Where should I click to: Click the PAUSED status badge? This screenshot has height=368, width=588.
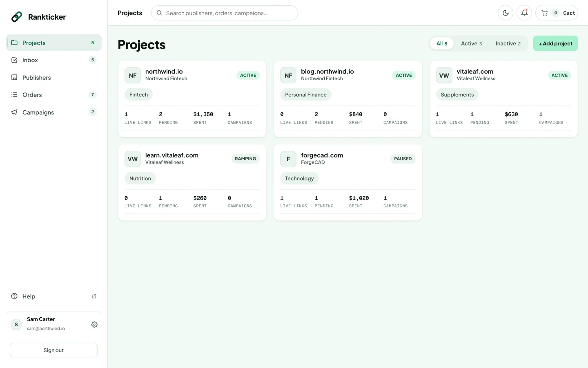tap(403, 159)
